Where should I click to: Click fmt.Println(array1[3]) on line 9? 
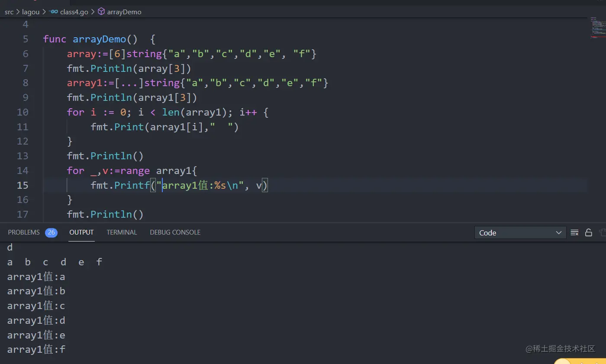point(132,97)
